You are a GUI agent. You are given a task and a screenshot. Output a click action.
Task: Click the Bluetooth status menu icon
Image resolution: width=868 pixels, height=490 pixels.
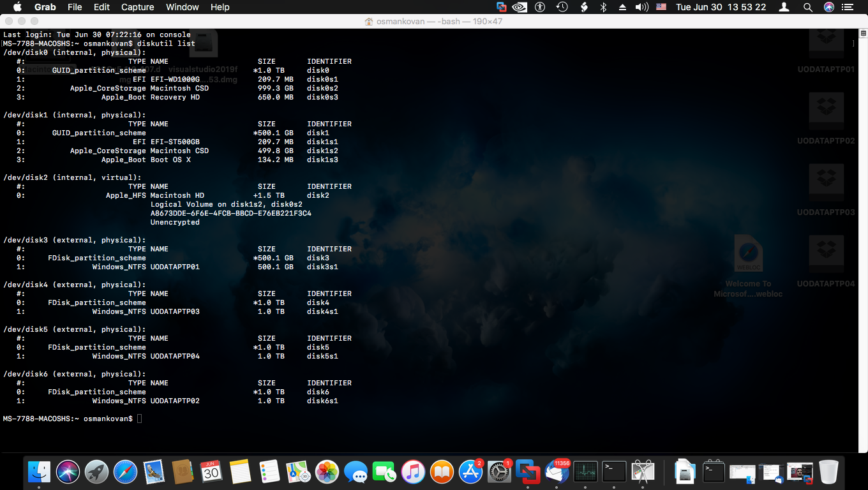point(603,7)
